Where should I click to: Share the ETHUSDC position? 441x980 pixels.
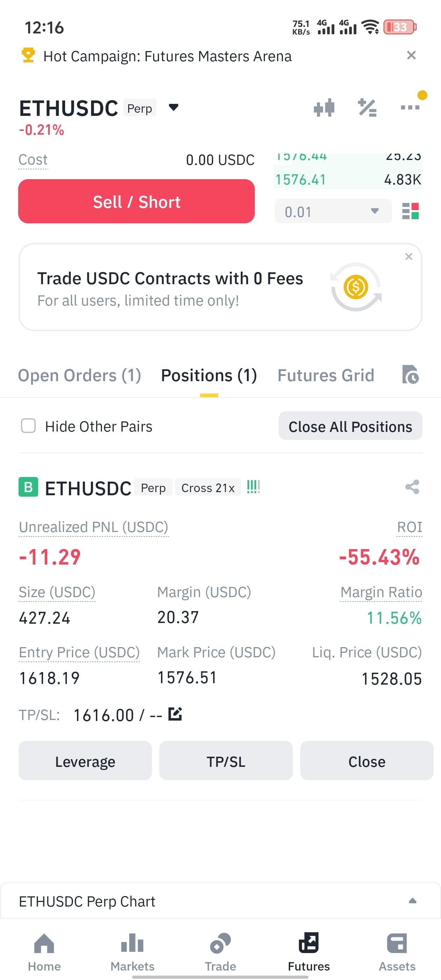point(412,487)
